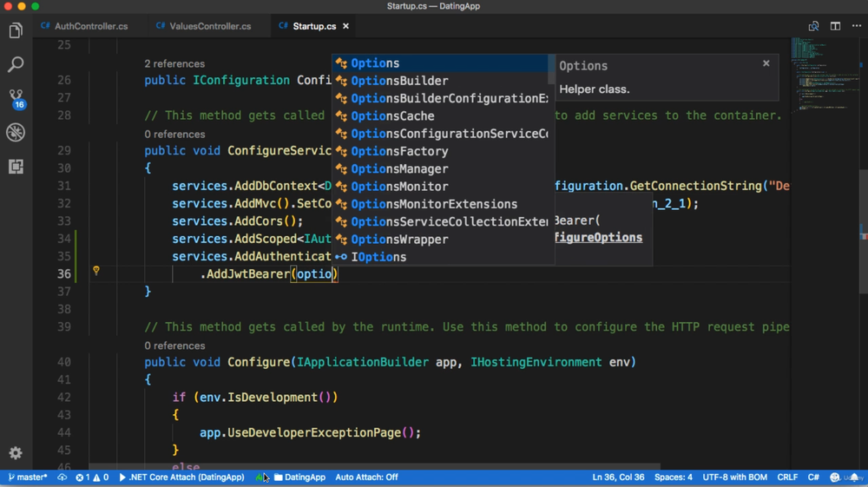Switch to the ValuesController.cs tab
The image size is (868, 487).
point(204,26)
